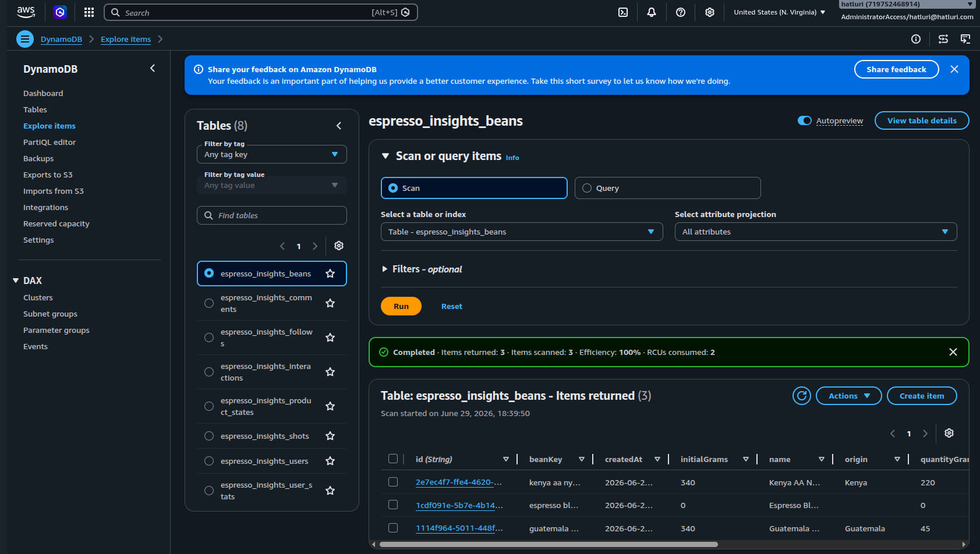The width and height of the screenshot is (980, 554).
Task: Launch CloudShell from top bar
Action: coord(623,12)
